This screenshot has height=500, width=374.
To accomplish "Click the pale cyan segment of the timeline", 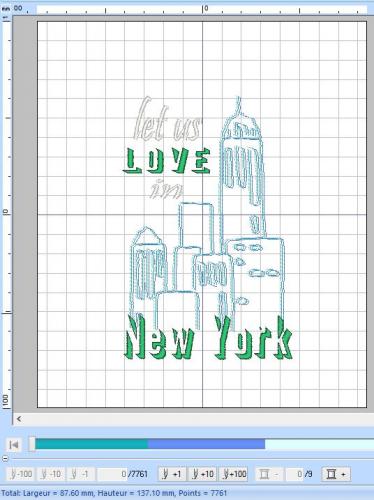I will (x=319, y=444).
